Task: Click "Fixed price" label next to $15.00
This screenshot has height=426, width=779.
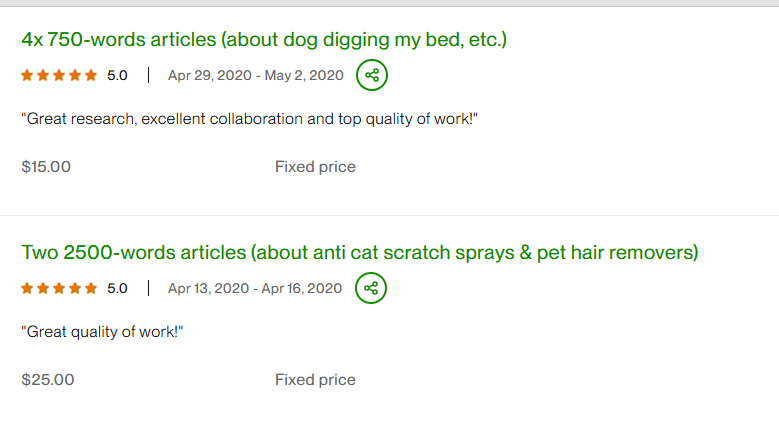Action: 315,167
